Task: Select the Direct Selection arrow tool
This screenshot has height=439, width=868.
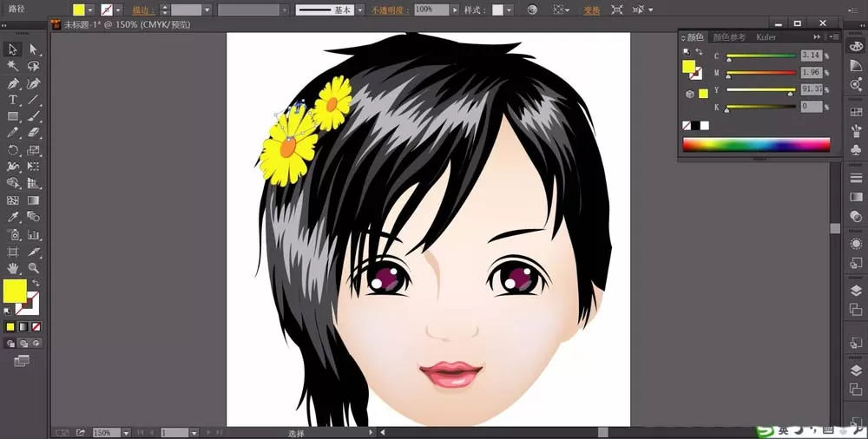Action: coord(33,49)
